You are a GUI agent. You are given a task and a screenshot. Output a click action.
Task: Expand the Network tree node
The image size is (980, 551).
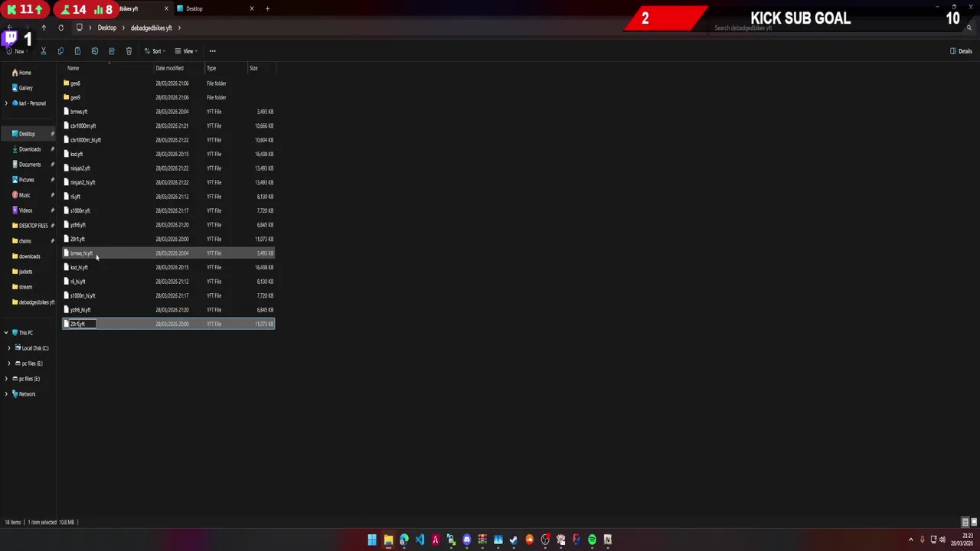coord(6,394)
